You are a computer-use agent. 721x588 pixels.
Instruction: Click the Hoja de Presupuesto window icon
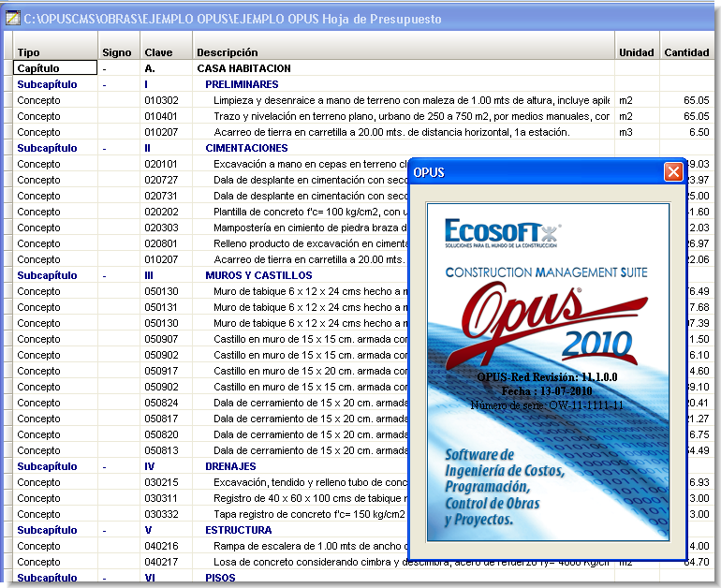click(x=12, y=19)
